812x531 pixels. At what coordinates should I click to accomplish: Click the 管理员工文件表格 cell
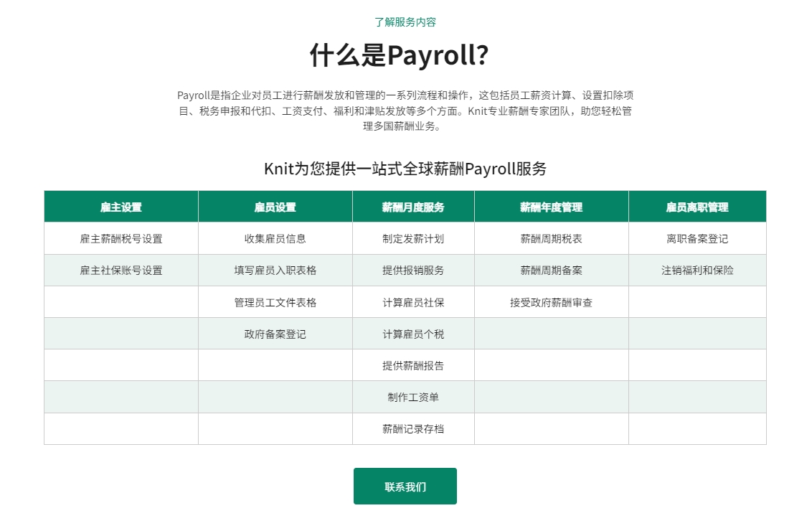coord(275,302)
